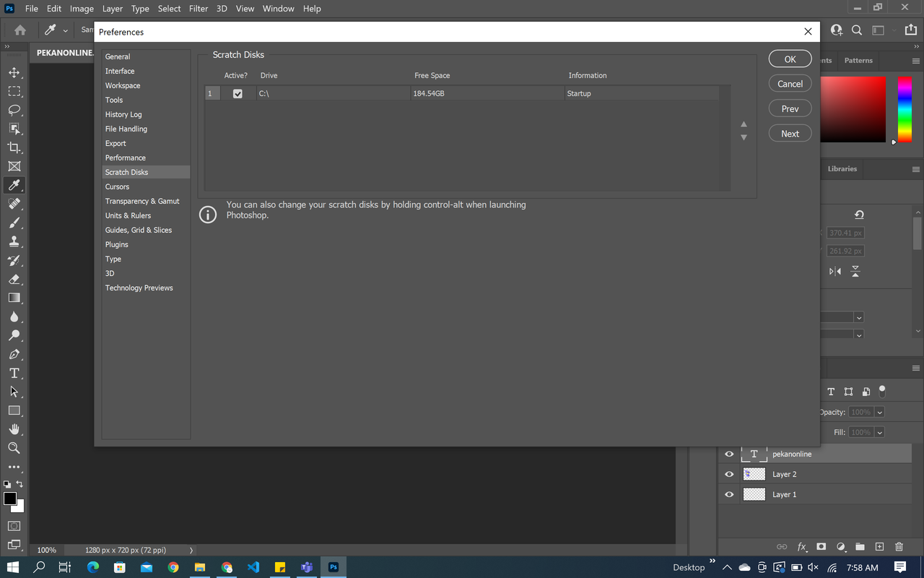Uncheck the Active checkbox for C:\ drive
This screenshot has height=578, width=924.
(237, 94)
